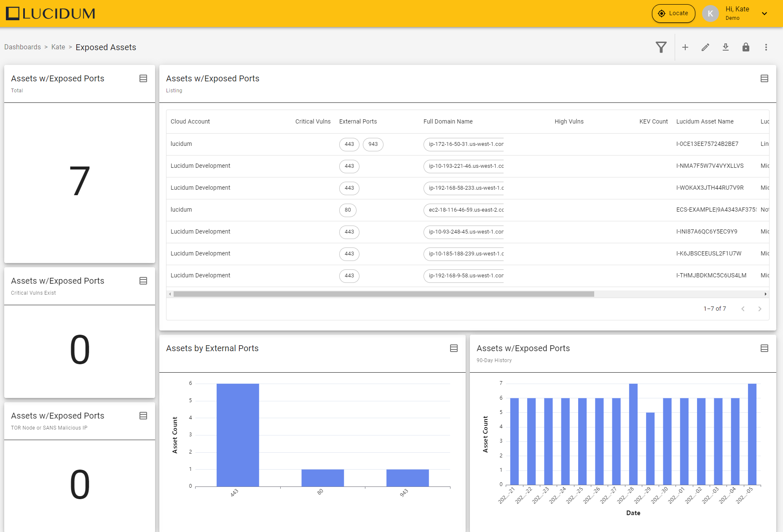Expand the user account dropdown arrow
Image resolution: width=783 pixels, height=532 pixels.
click(x=764, y=13)
